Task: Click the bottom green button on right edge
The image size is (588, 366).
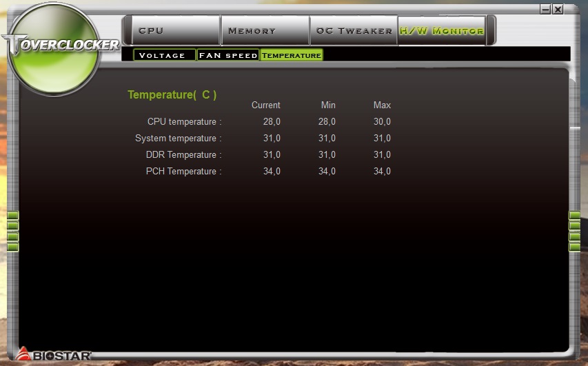Action: [575, 247]
